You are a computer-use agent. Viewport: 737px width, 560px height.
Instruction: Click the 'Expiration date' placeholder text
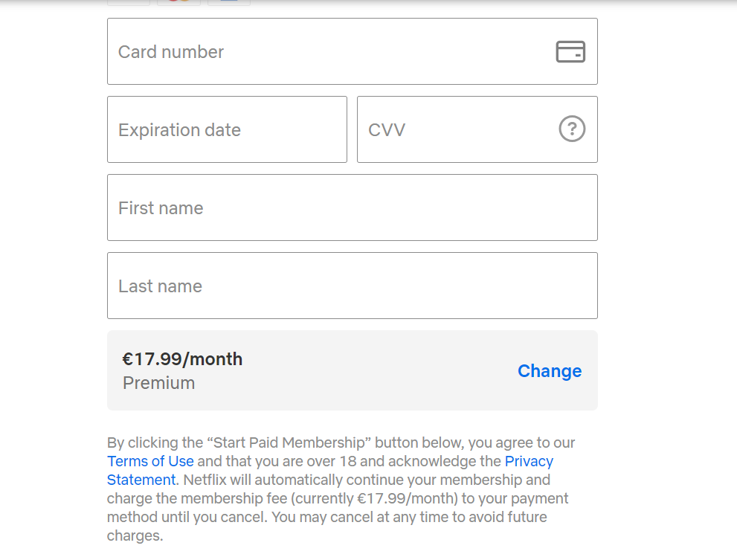[x=179, y=130]
